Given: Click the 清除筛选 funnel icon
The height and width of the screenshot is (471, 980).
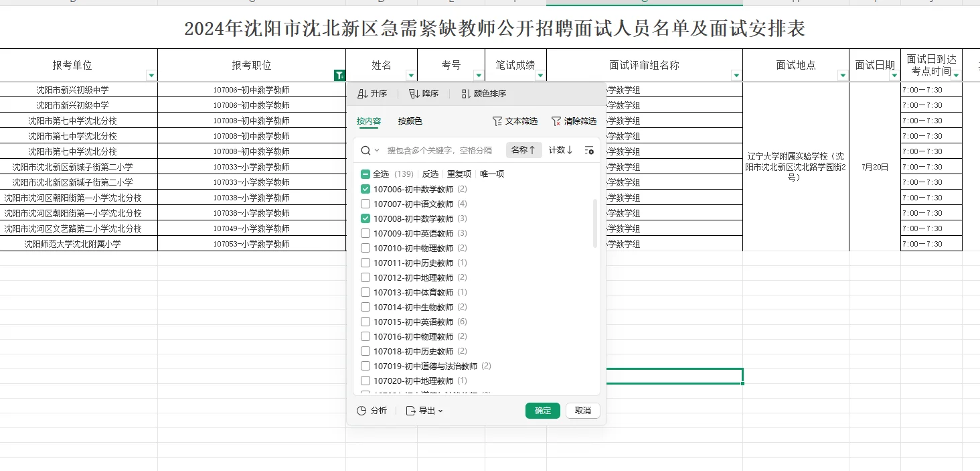Looking at the screenshot, I should [556, 121].
